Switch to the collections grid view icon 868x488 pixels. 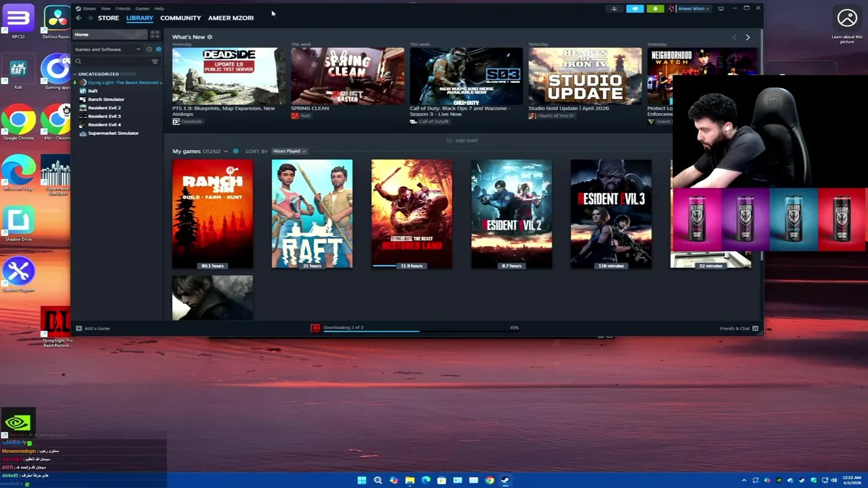point(155,35)
